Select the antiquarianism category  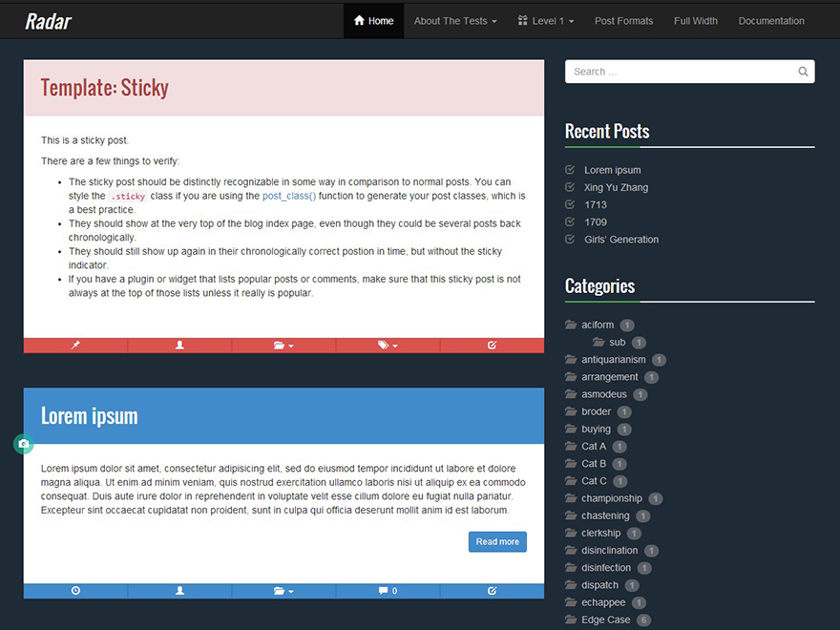(x=613, y=360)
